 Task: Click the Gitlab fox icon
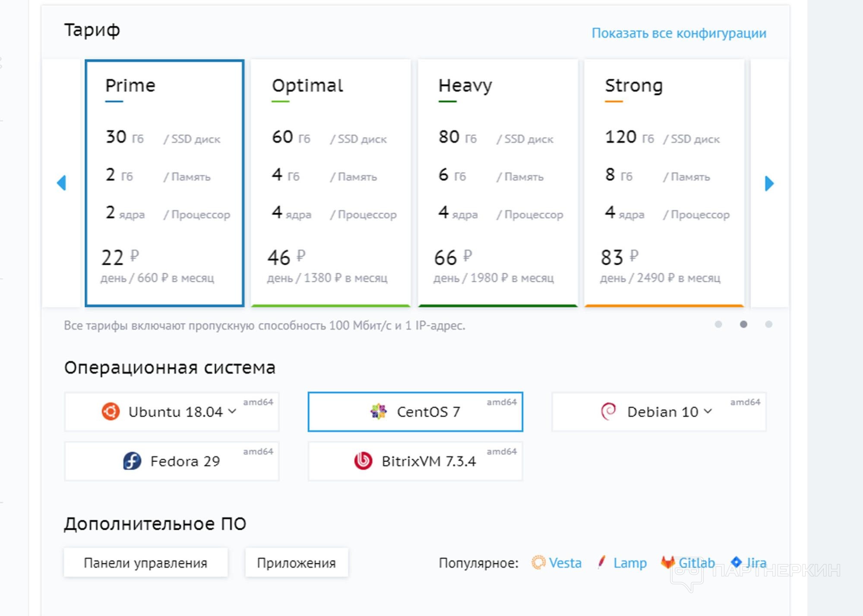667,563
